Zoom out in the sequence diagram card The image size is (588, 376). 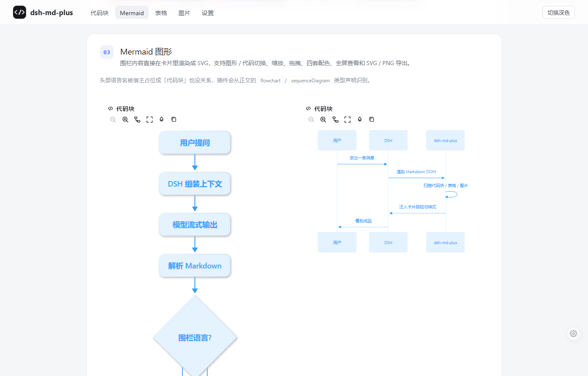coord(311,119)
